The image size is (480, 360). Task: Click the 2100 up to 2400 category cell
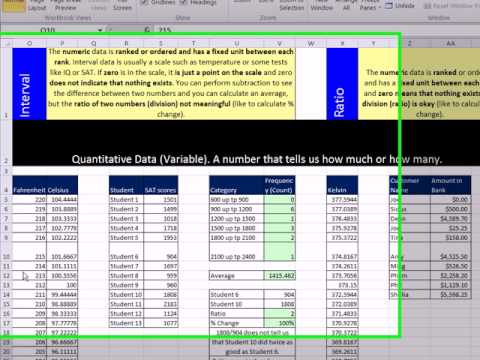coord(236,252)
